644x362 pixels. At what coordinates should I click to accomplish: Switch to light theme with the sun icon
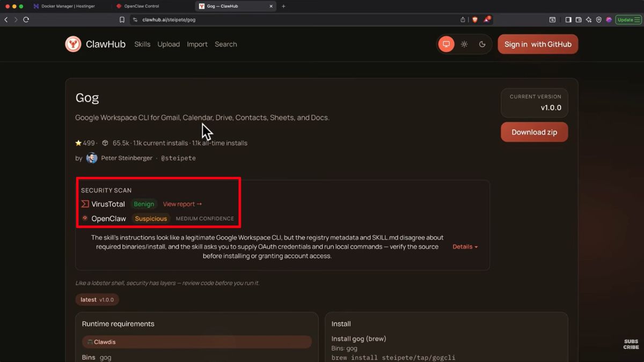pyautogui.click(x=464, y=44)
